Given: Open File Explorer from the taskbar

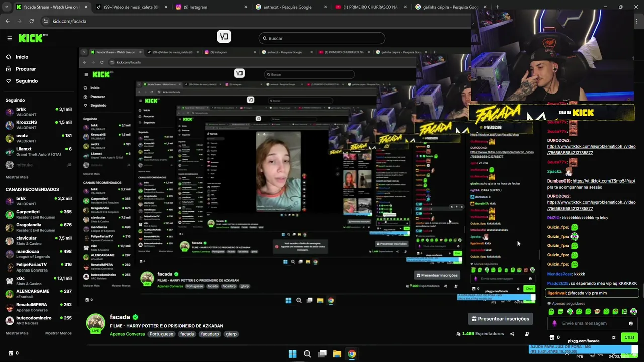Looking at the screenshot, I should point(337,354).
